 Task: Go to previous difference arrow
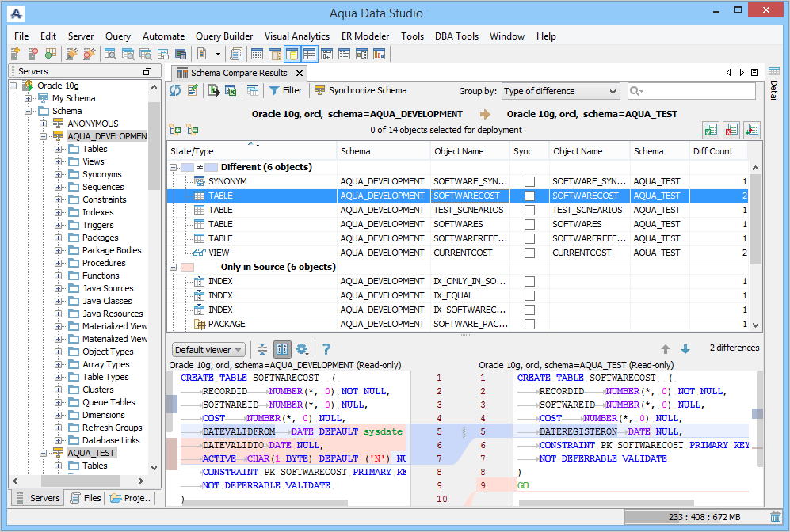click(666, 349)
